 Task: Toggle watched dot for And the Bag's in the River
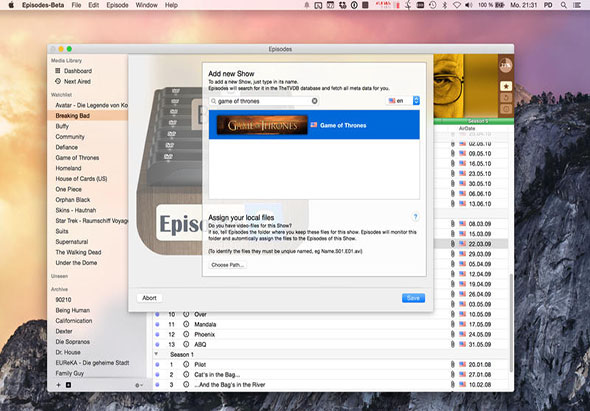click(157, 385)
